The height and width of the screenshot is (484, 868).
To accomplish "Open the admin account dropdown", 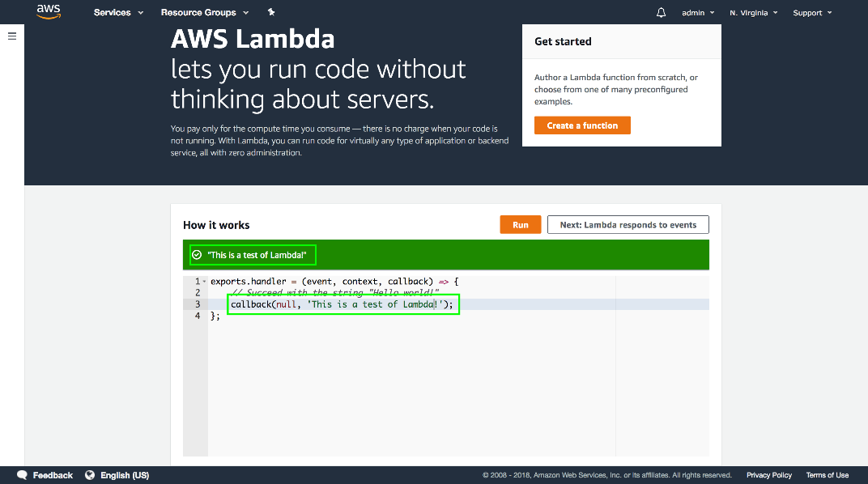I will click(698, 13).
